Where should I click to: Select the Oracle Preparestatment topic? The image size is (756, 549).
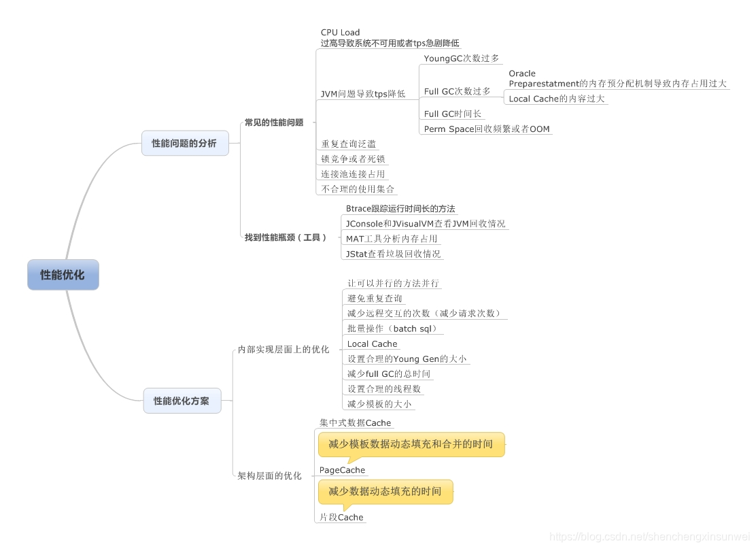[x=617, y=78]
